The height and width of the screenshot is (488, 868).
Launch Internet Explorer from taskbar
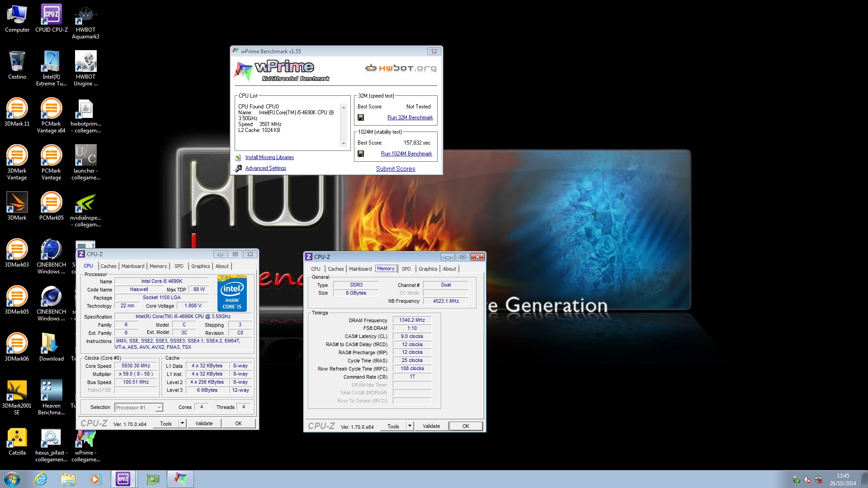(41, 479)
